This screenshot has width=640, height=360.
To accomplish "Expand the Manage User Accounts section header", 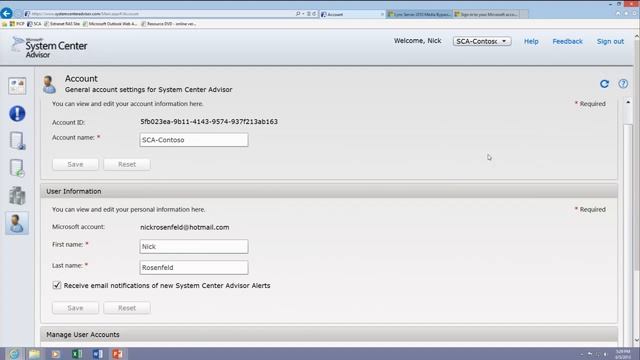I will 329,334.
